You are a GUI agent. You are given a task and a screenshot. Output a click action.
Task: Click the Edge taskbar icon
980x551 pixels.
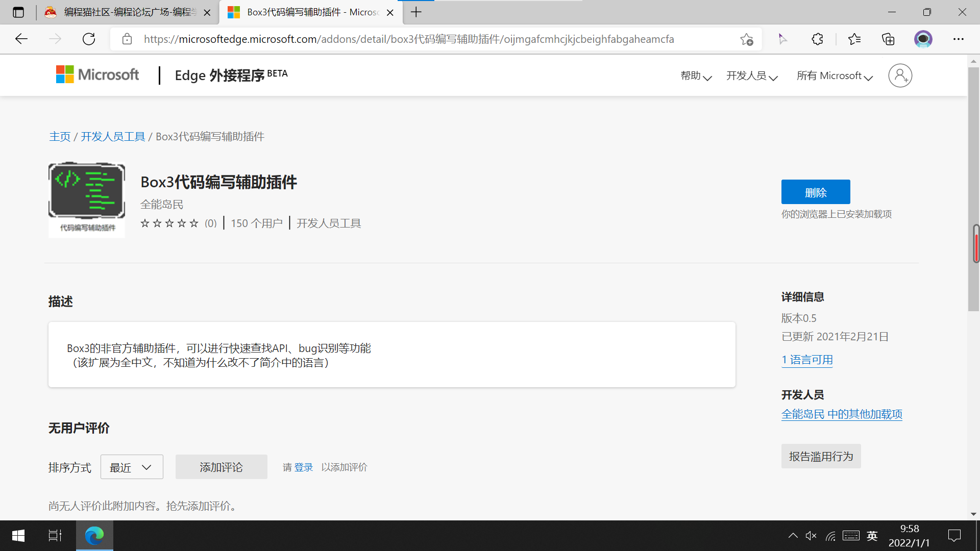point(94,536)
